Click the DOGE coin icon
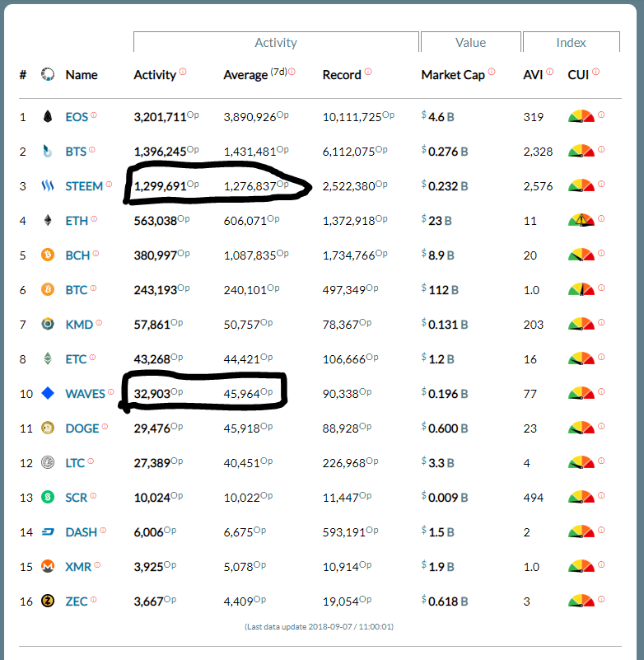644x660 pixels. [48, 428]
